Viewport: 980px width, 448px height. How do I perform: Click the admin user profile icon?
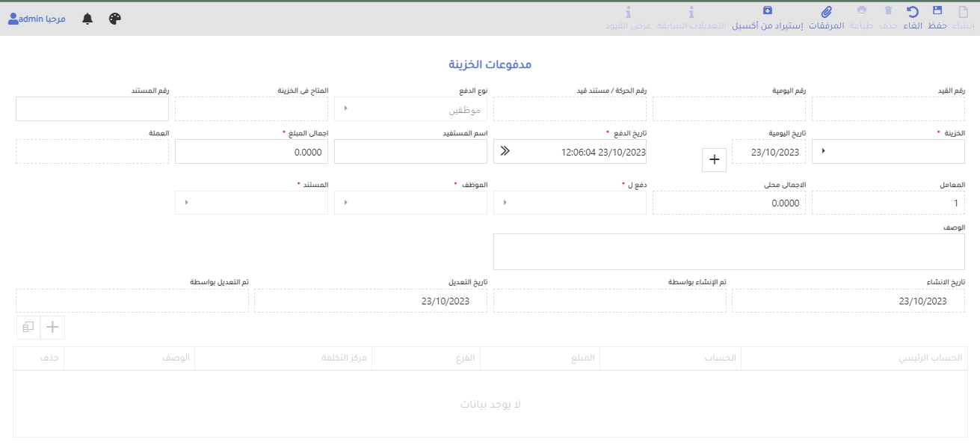[x=13, y=19]
